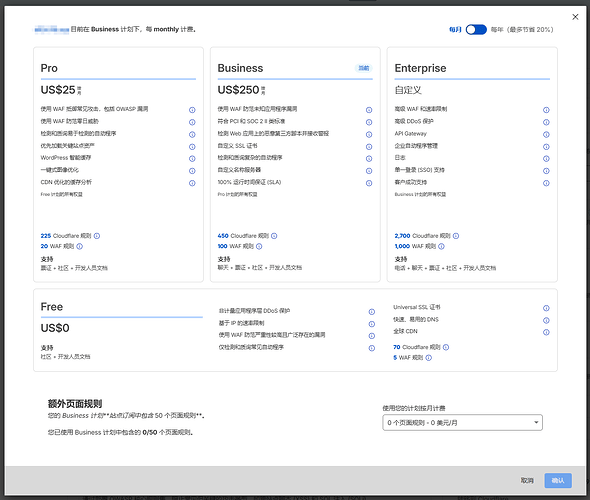Image resolution: width=590 pixels, height=500 pixels.
Task: Click 'Universal SSL' feature text
Action: [x=417, y=307]
